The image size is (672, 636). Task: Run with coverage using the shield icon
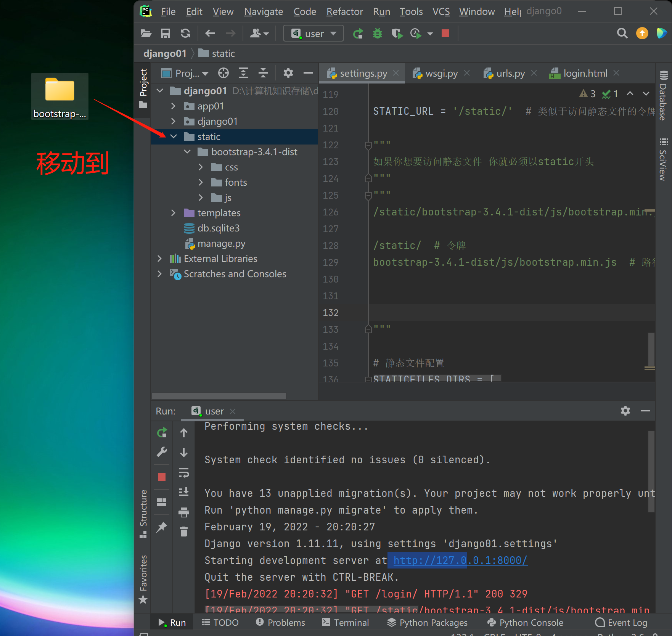397,34
